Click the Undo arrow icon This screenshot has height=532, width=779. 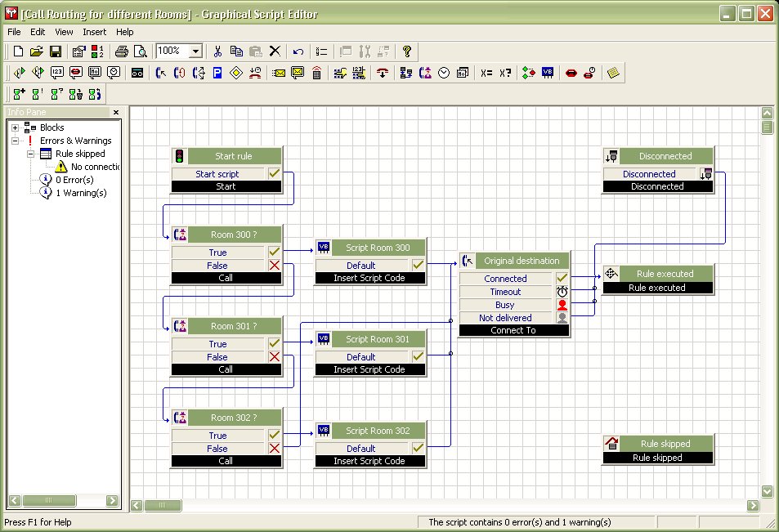coord(298,51)
